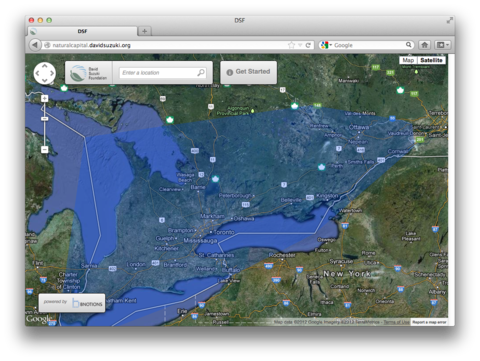
Task: Open the bookmarks toolbar menu button
Action: click(x=443, y=45)
